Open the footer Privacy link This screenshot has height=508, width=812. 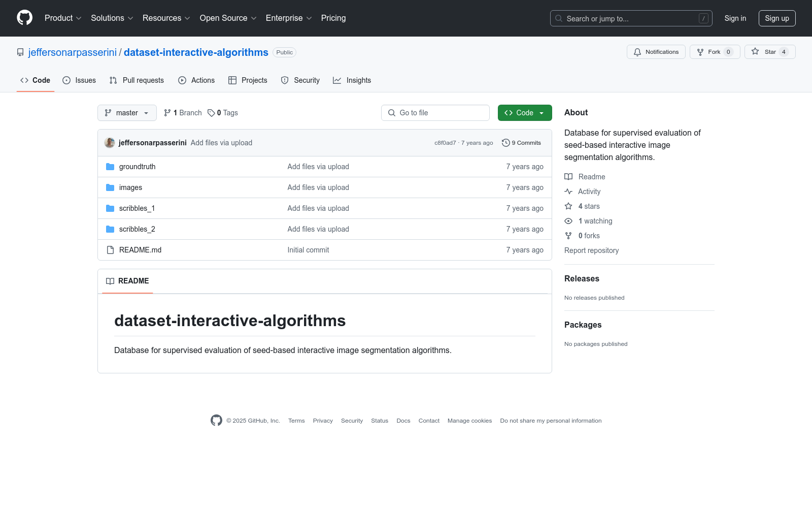(323, 421)
